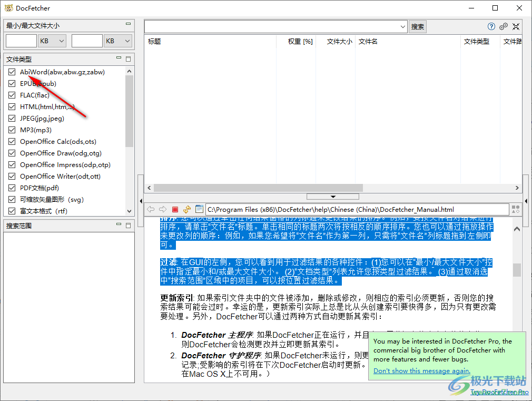
Task: Click the Try DocFetcher Pro link
Action: pyautogui.click(x=499, y=392)
